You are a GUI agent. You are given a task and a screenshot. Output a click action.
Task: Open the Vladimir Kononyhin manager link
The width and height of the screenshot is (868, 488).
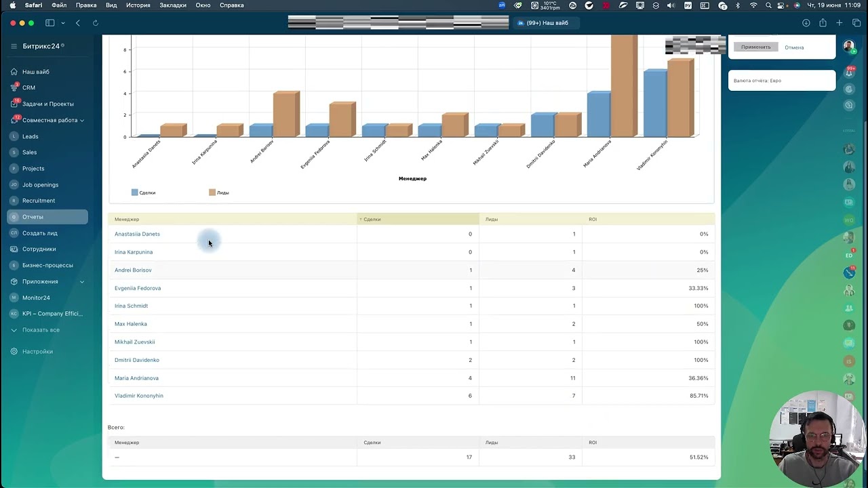tap(139, 396)
